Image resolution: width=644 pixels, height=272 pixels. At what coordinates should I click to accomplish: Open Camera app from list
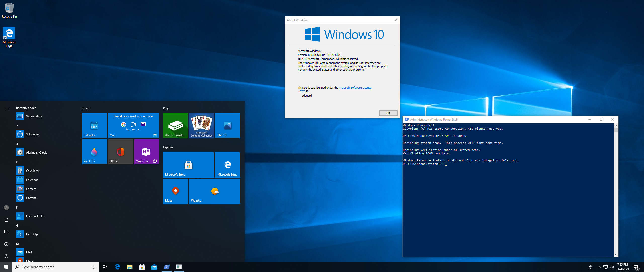[x=45, y=189]
